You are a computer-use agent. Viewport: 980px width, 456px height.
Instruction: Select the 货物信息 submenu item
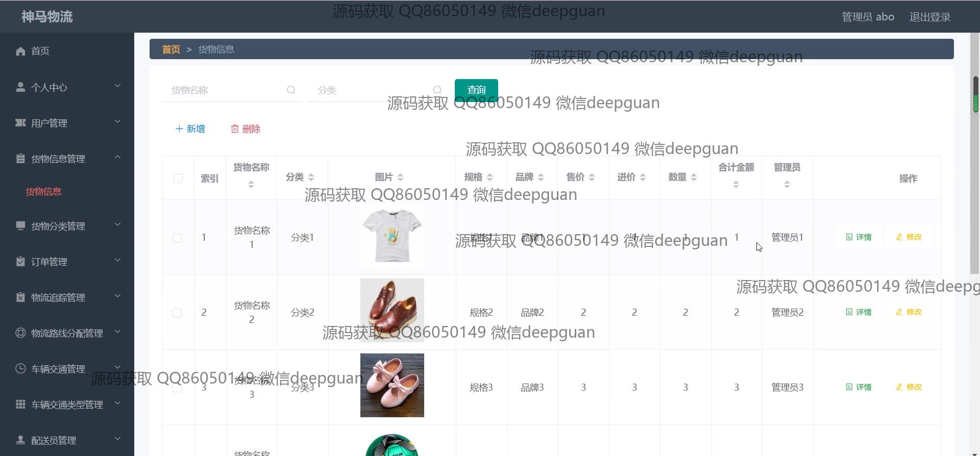[43, 192]
